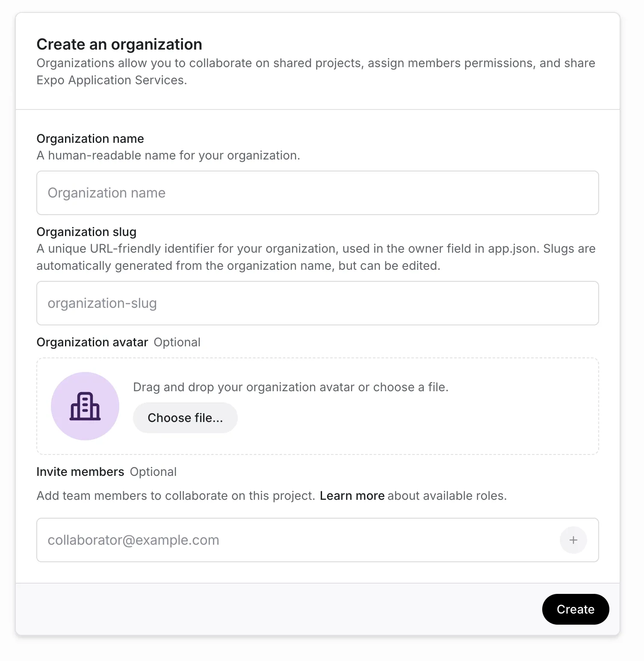
Task: Click the collaborator@example.com email field
Action: pos(297,540)
